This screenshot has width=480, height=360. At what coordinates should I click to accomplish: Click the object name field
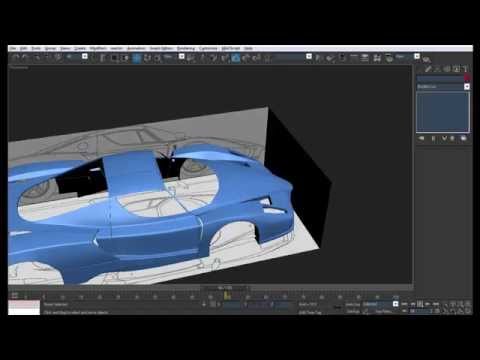pyautogui.click(x=440, y=78)
